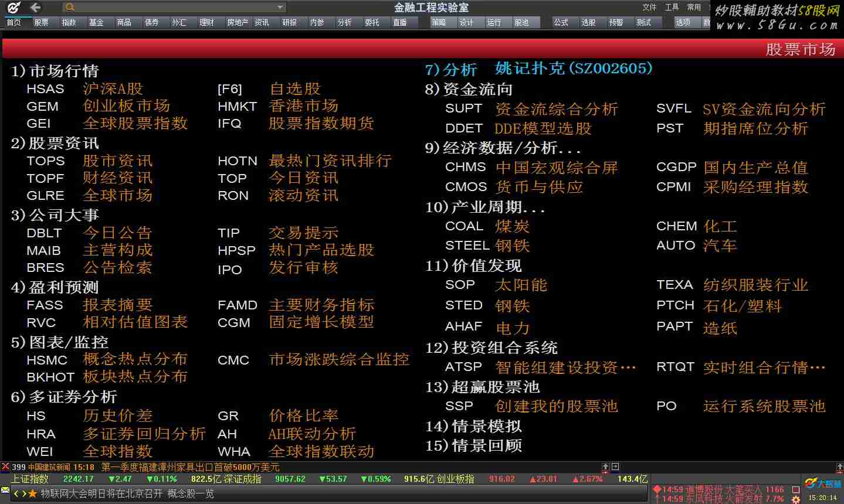844x504 pixels.
Task: Open 创建我的股票池 (SSP) link
Action: coord(557,406)
